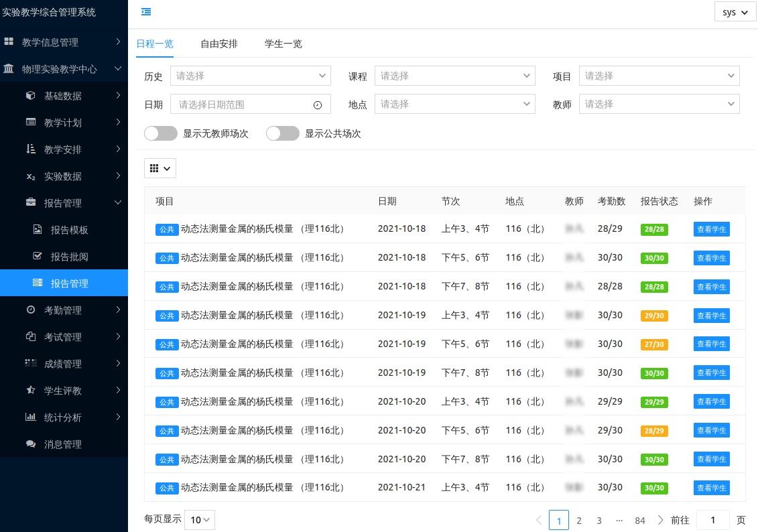
Task: Toggle the 显示公共场次 switch
Action: [283, 133]
